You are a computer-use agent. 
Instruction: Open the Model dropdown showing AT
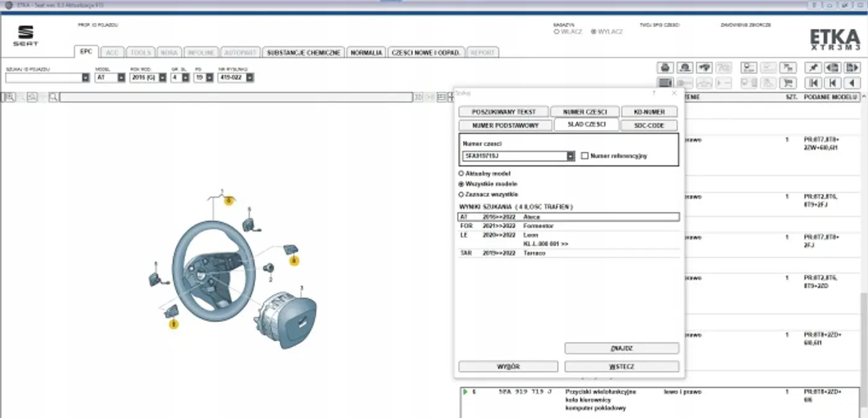[121, 78]
